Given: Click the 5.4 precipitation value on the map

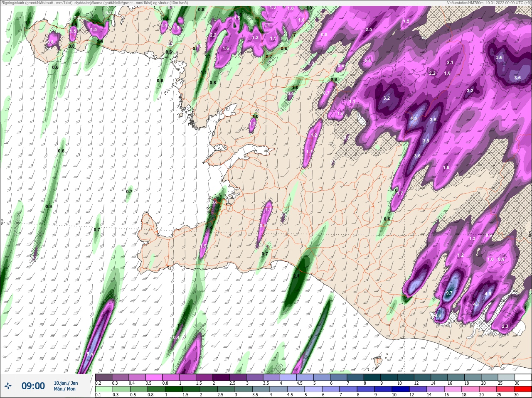Looking at the screenshot, I should [x=90, y=354].
